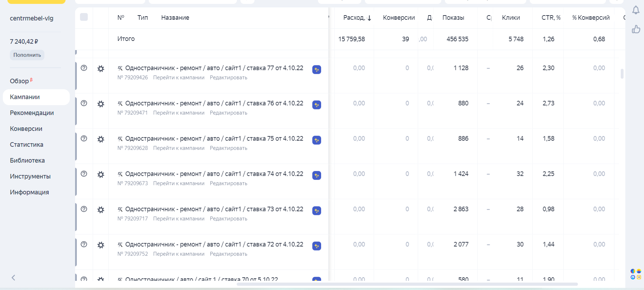644x290 pixels.
Task: Click total spend value 15 759,58
Action: tap(351, 39)
